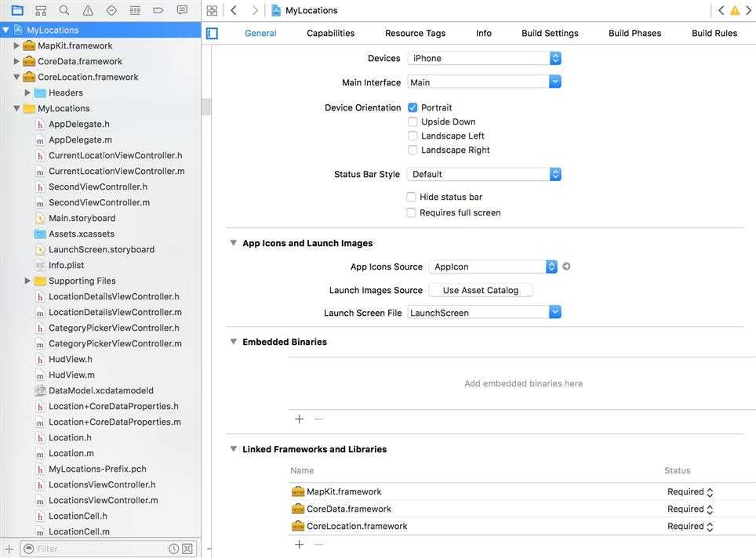This screenshot has height=558, width=756.
Task: Uncheck the Portrait orientation checkbox
Action: click(x=413, y=107)
